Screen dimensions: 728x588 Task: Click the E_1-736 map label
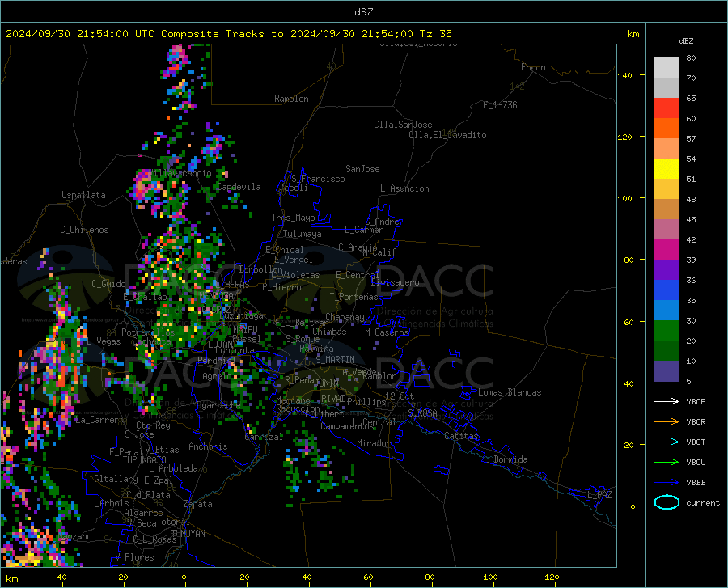click(x=500, y=105)
